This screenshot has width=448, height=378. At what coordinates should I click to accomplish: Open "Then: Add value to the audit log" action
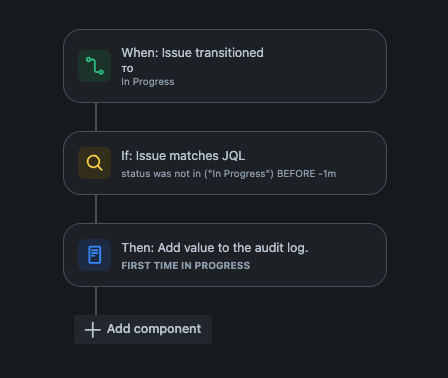click(x=215, y=248)
